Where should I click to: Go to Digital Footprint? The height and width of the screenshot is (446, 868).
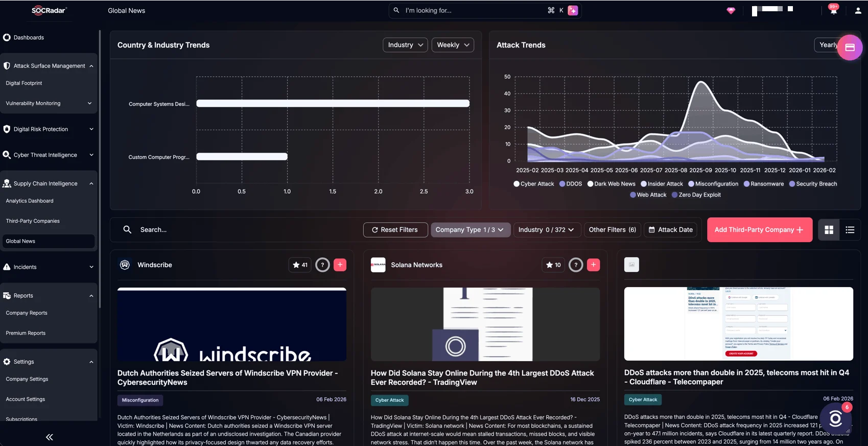pyautogui.click(x=24, y=83)
